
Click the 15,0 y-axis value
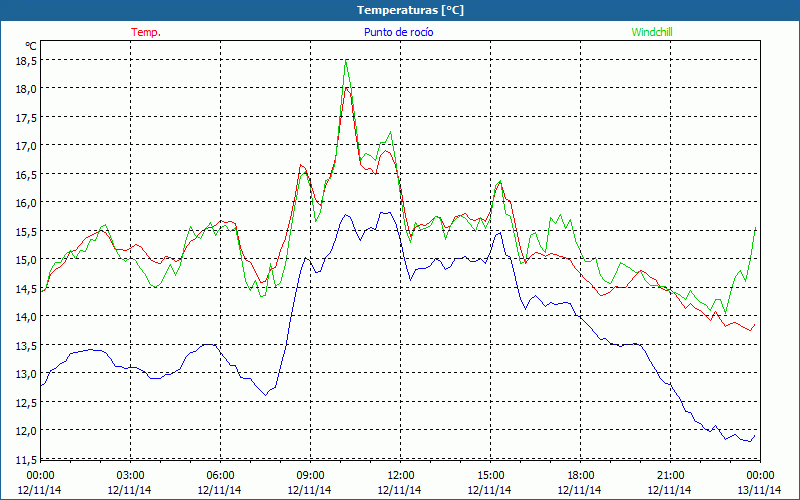(28, 260)
